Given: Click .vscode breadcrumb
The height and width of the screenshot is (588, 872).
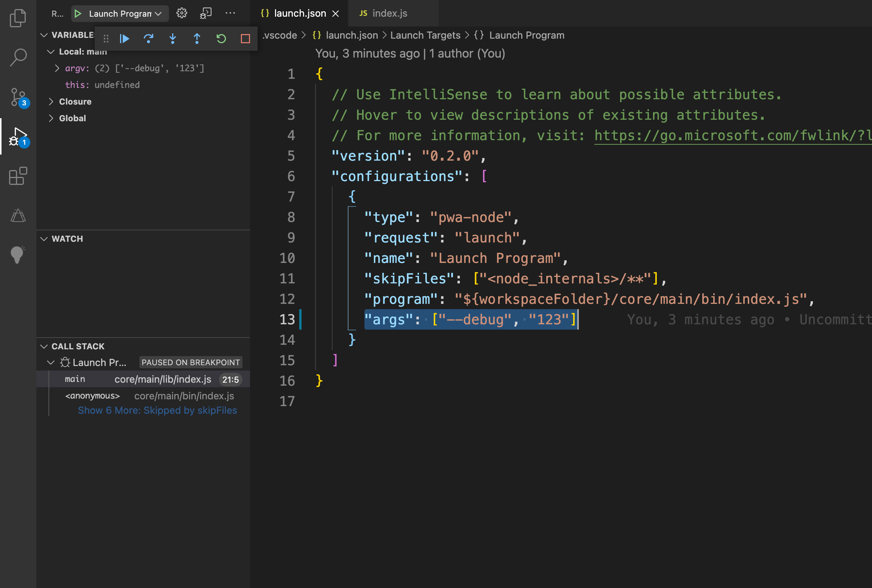Looking at the screenshot, I should (x=280, y=35).
